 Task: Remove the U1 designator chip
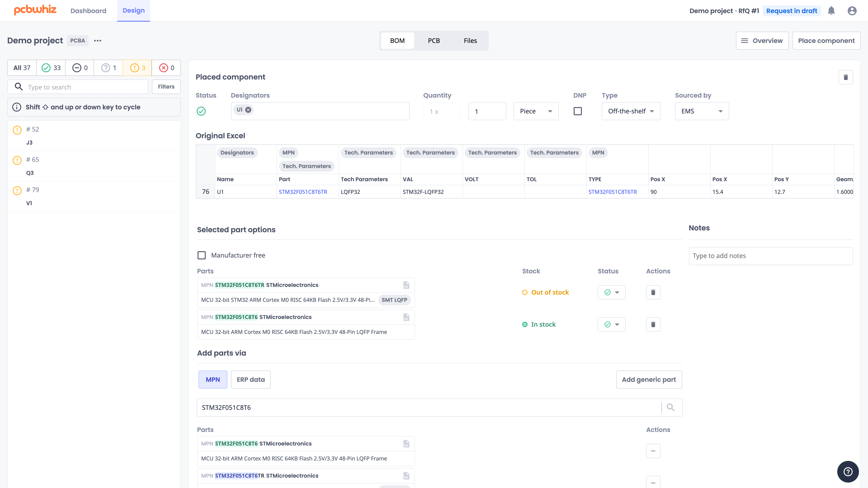click(x=248, y=110)
